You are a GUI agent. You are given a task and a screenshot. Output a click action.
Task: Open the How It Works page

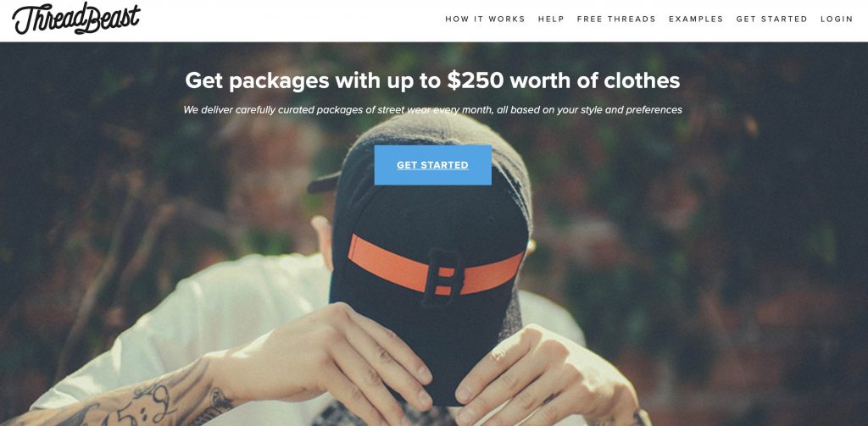point(485,19)
